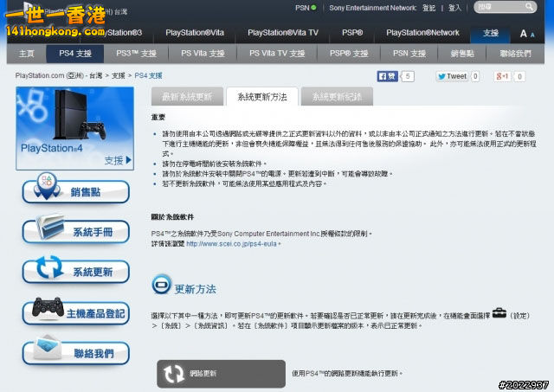Click the Facebook like button
The image size is (554, 392).
coord(387,76)
